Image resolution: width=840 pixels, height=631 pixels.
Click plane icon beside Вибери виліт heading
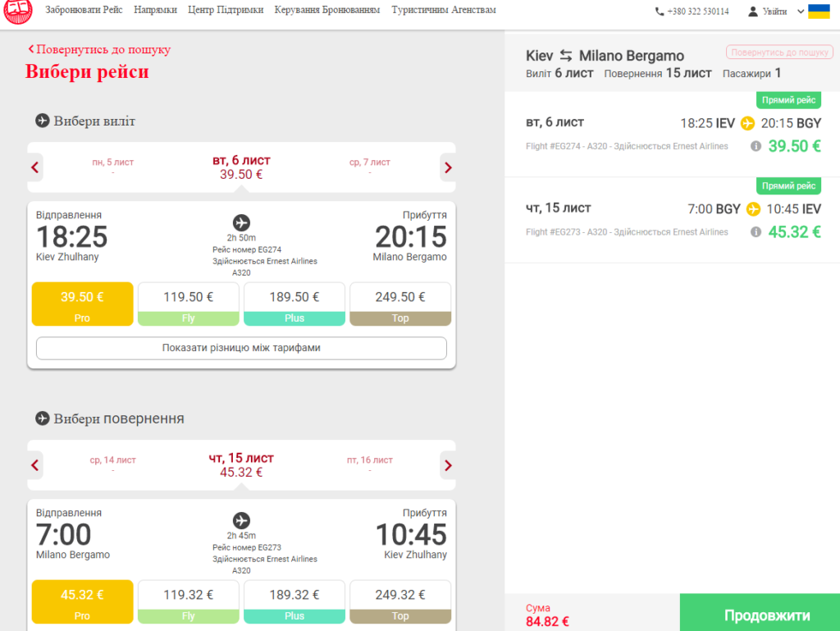click(43, 121)
